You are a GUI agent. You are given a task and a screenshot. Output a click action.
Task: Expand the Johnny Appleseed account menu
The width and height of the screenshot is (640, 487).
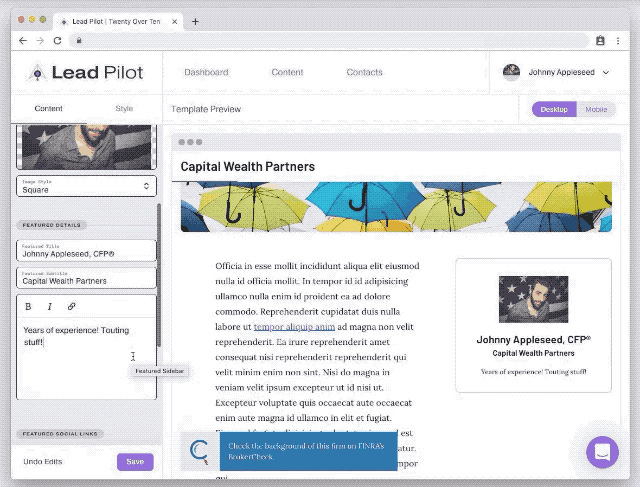(x=556, y=72)
